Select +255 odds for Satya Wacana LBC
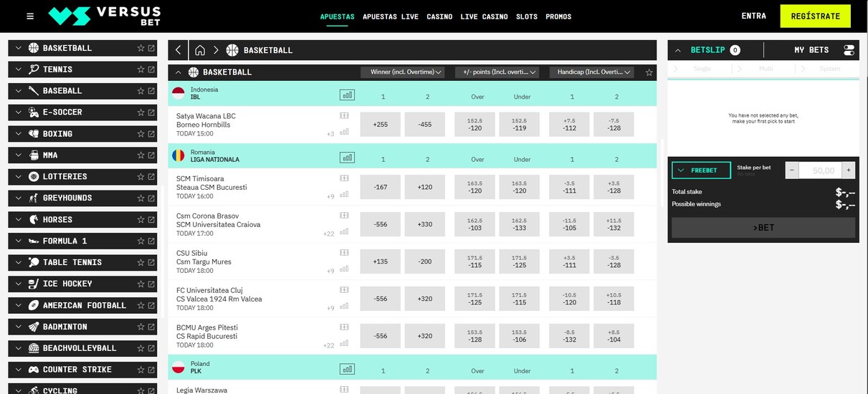This screenshot has height=394, width=868. point(381,125)
